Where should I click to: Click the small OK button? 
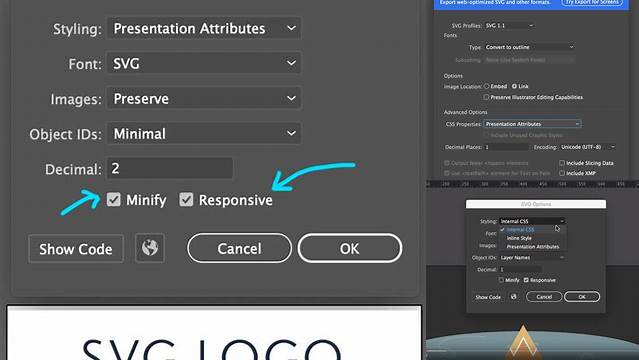582,296
